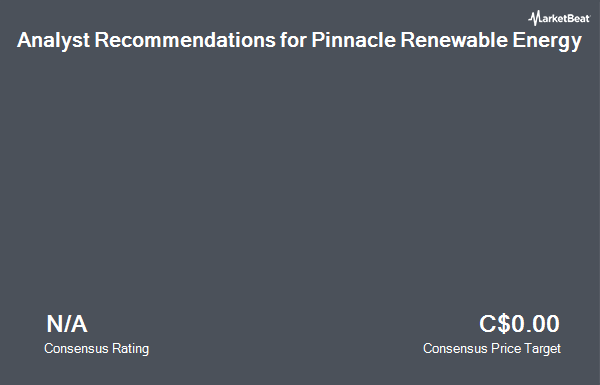The image size is (600, 385).
Task: Click the word Analyst in the title
Action: pos(53,41)
